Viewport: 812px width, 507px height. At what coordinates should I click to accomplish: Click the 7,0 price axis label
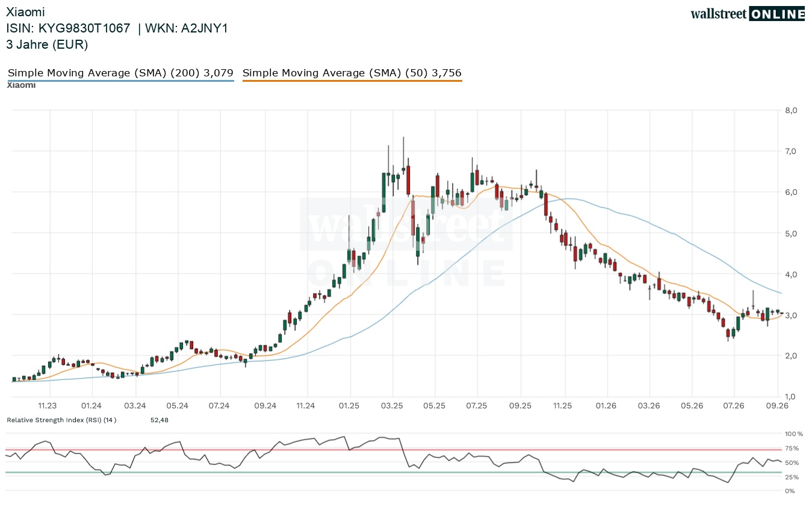click(x=790, y=151)
